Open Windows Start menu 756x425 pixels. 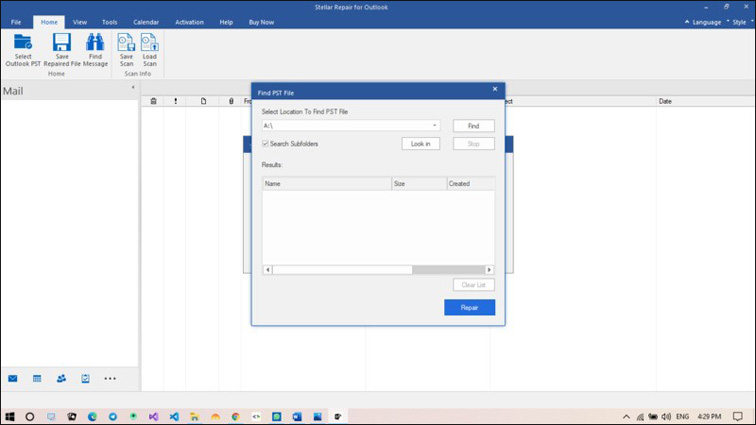pos(9,416)
